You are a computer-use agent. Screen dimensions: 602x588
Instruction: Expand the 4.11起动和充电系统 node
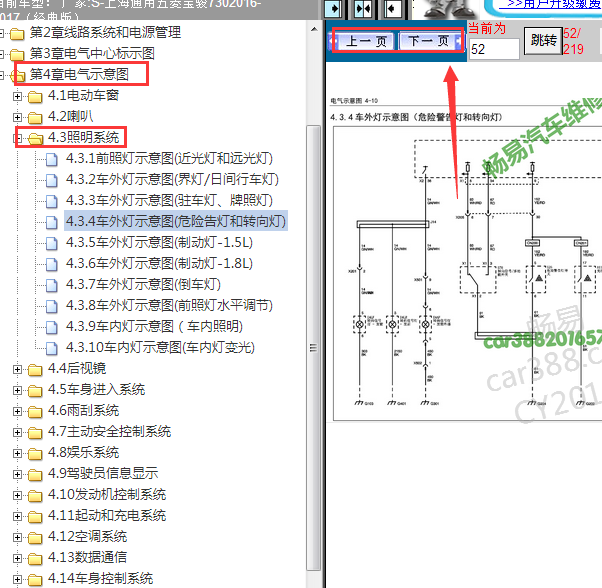[17, 516]
